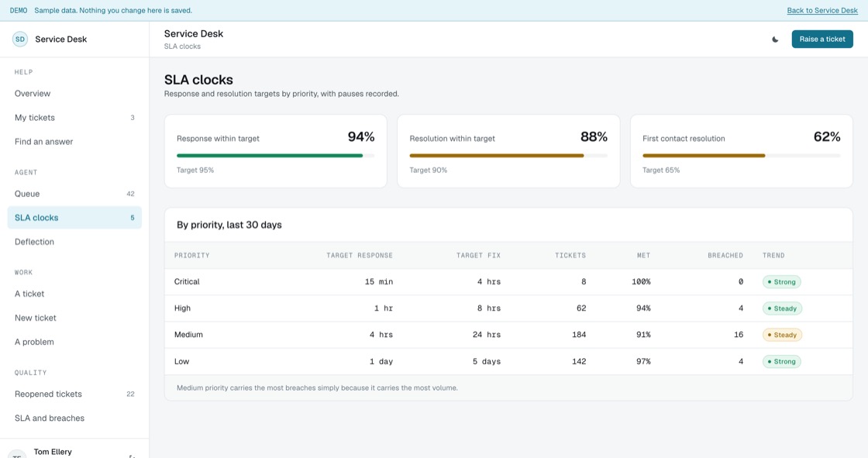Click the First contact resolution progress bar
This screenshot has width=868, height=458.
coord(741,156)
